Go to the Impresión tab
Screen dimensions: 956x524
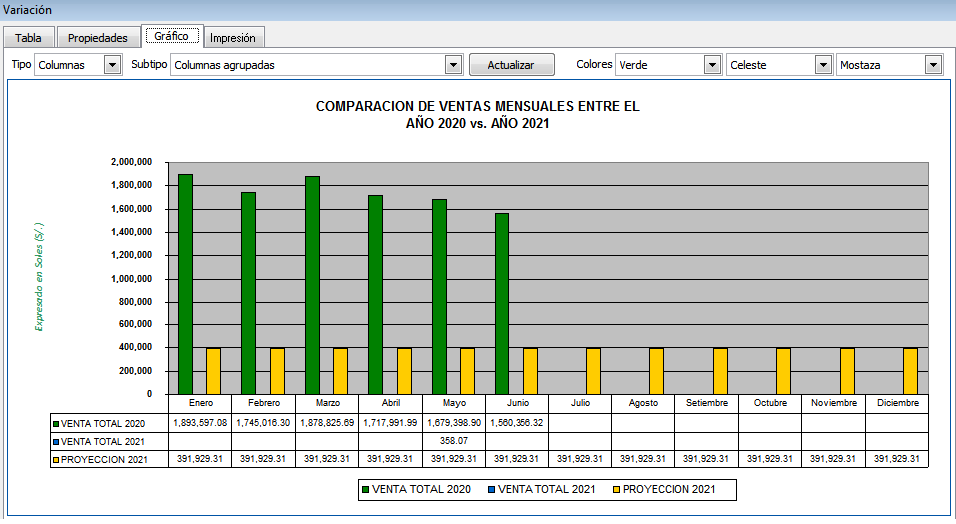pos(233,38)
